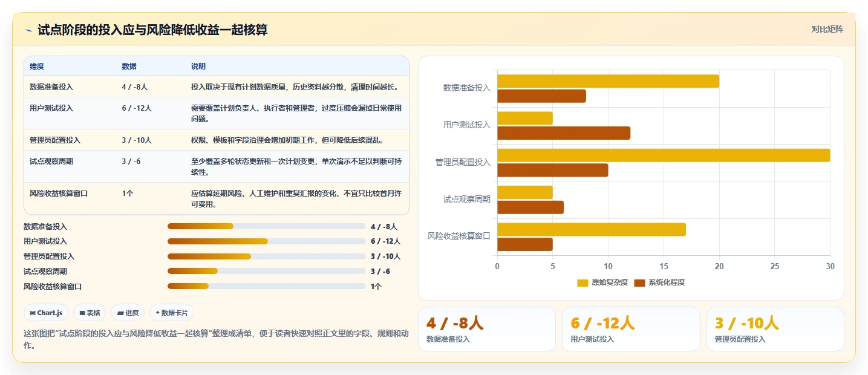Click 系统化程度 bar for 数据准备投入
The width and height of the screenshot is (868, 375).
[x=541, y=96]
